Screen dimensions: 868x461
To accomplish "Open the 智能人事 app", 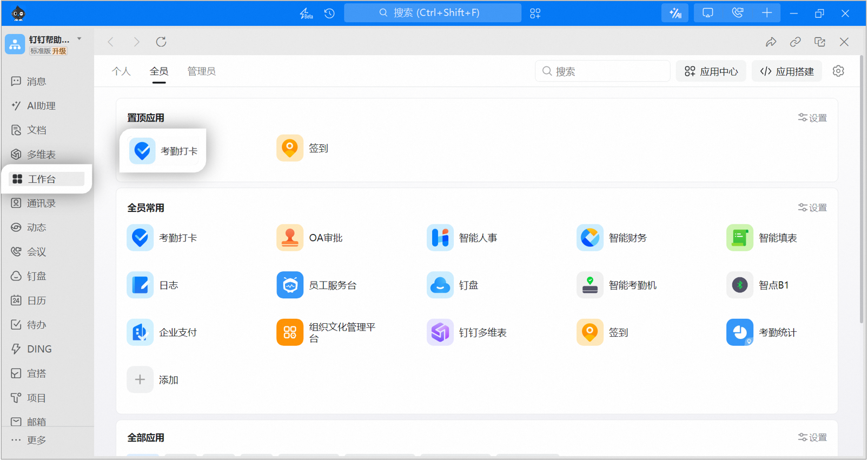I will coord(462,238).
